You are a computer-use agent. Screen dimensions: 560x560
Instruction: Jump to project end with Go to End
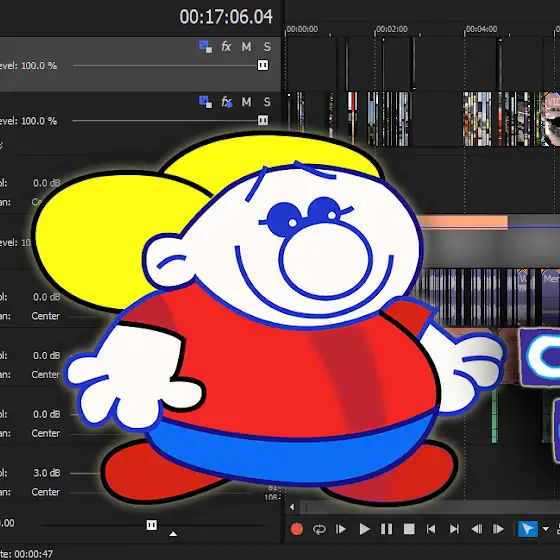[454, 529]
